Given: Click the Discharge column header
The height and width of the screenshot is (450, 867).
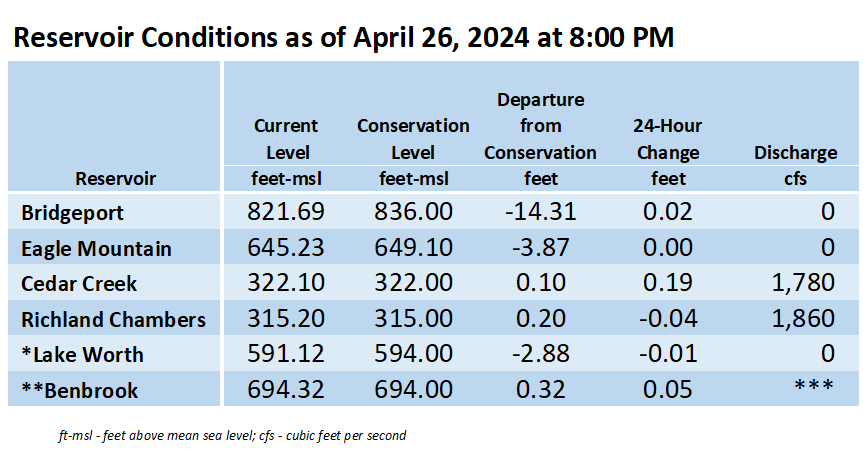Looking at the screenshot, I should (x=795, y=153).
